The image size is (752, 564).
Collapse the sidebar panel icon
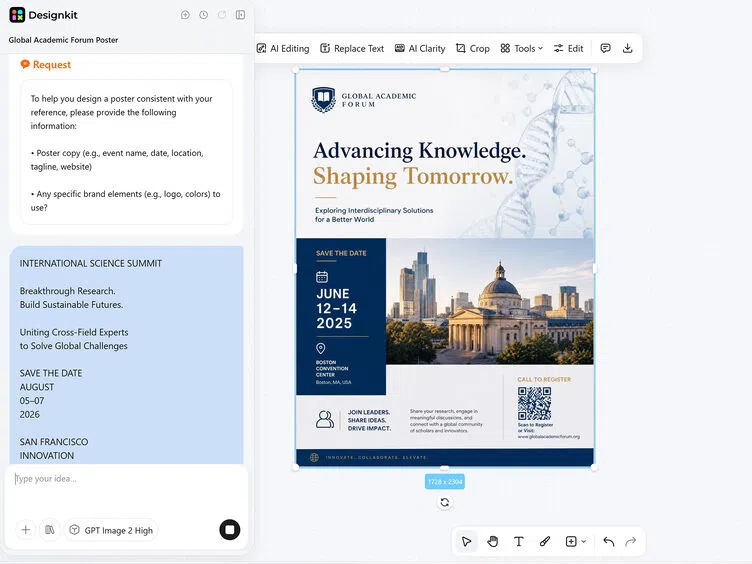(x=240, y=15)
